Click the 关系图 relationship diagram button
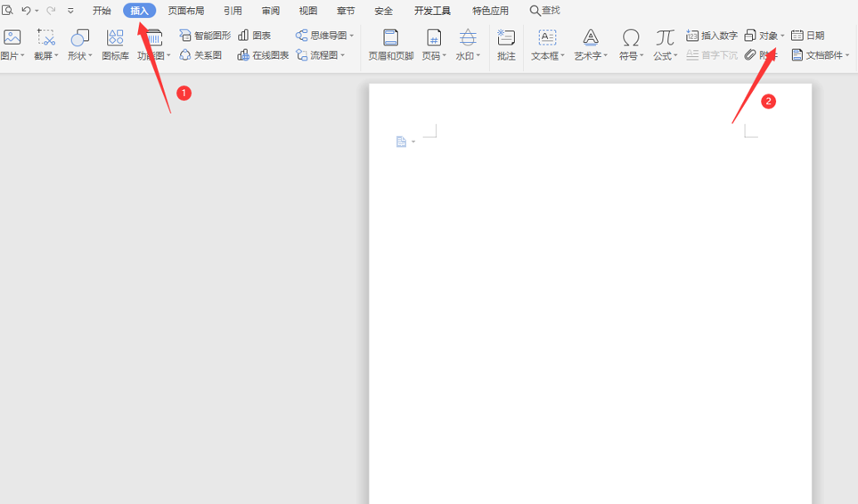 pyautogui.click(x=200, y=55)
